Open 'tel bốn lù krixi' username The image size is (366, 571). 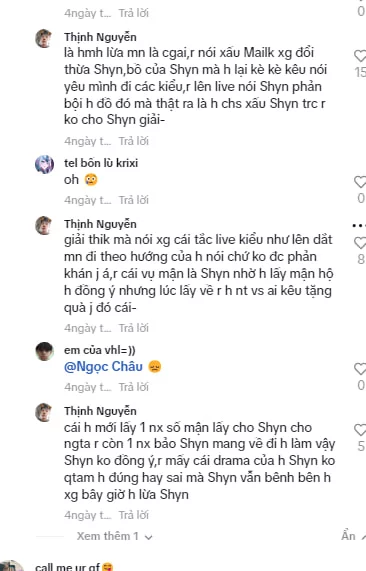(x=101, y=163)
